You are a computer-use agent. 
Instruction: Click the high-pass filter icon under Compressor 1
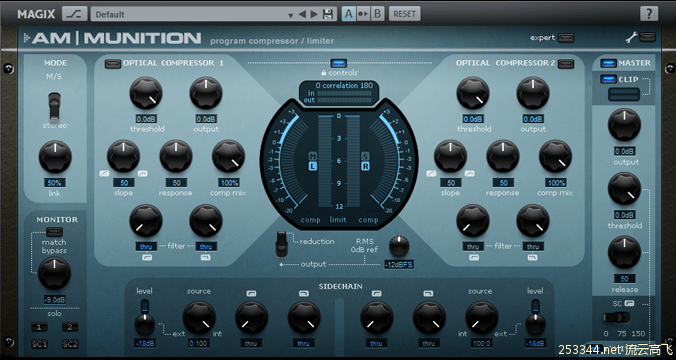point(146,257)
